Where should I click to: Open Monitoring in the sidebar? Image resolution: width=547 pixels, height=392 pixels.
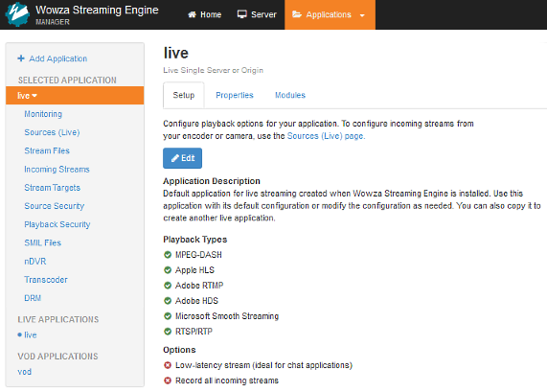(x=43, y=114)
